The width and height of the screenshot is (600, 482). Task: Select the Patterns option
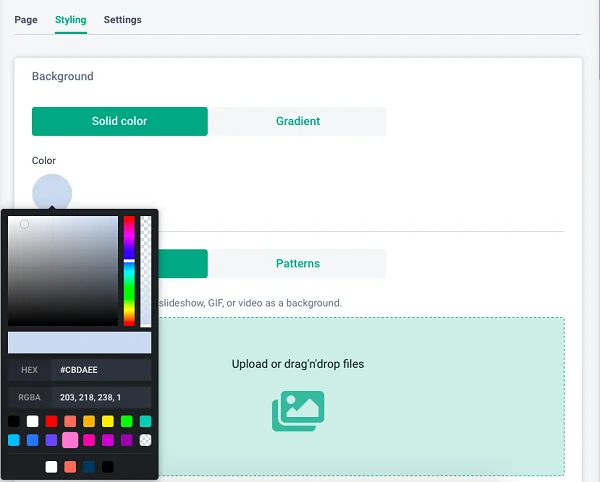coord(298,264)
